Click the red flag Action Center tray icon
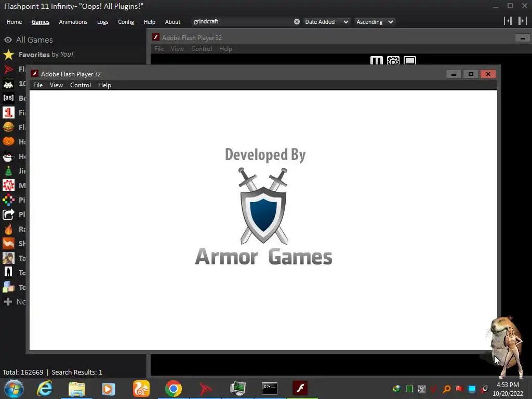This screenshot has width=532, height=399. tap(459, 389)
